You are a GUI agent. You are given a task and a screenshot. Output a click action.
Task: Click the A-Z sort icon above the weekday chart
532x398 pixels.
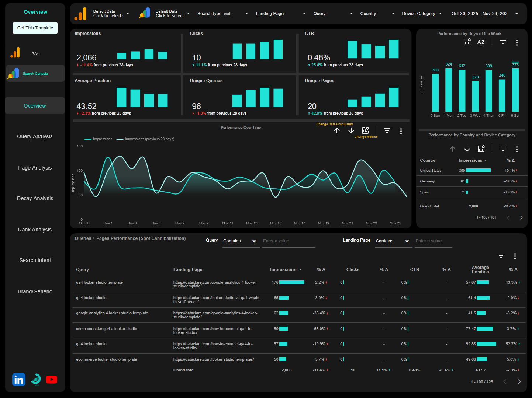(x=481, y=42)
